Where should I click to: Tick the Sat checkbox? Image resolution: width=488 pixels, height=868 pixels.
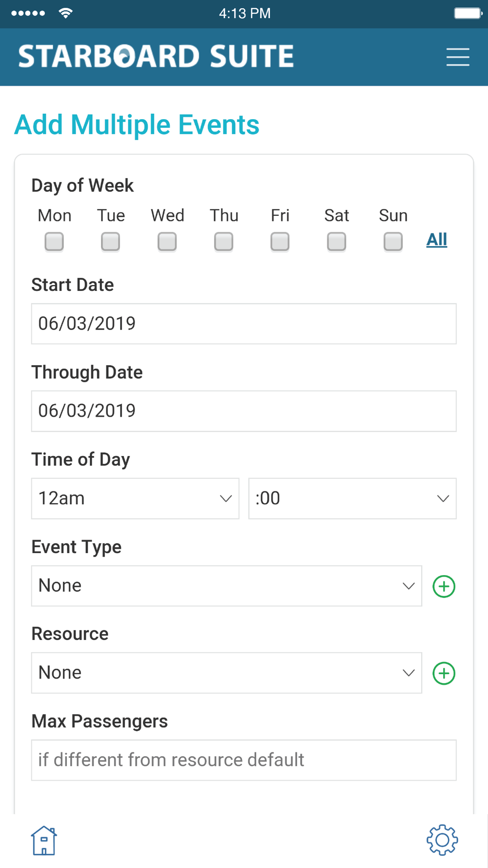pyautogui.click(x=336, y=242)
